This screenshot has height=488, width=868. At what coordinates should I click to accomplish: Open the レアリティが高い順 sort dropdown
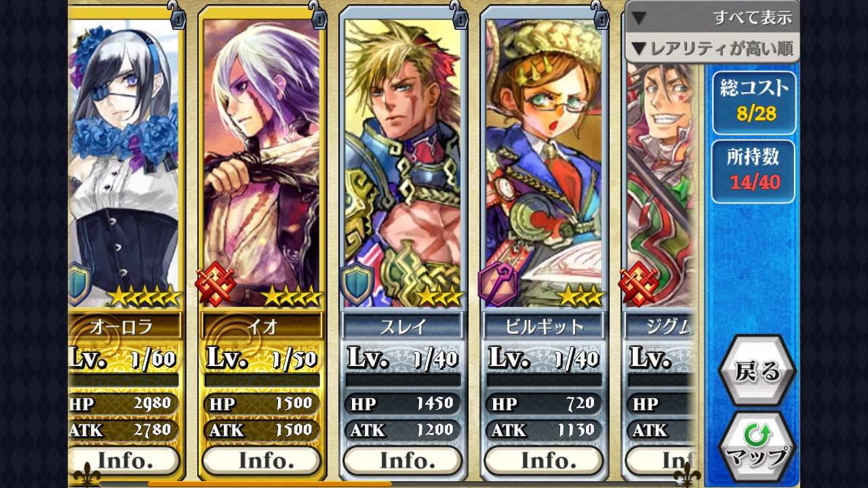click(712, 48)
